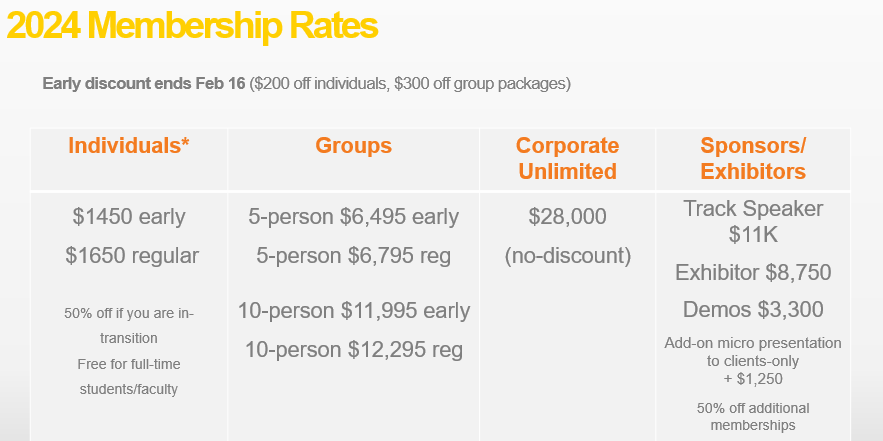Image resolution: width=883 pixels, height=441 pixels.
Task: Click the Corporate Unlimited column header
Action: [x=568, y=158]
